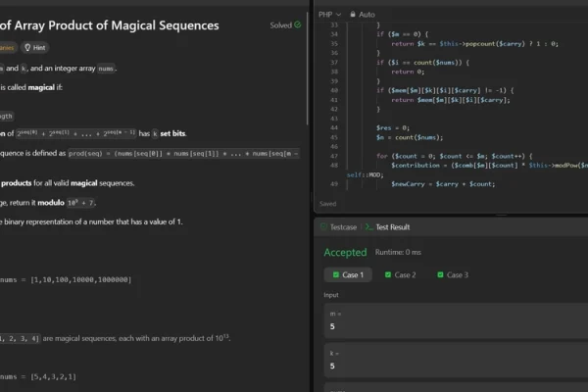Click the green check on Case 1
588x392 pixels.
point(336,274)
